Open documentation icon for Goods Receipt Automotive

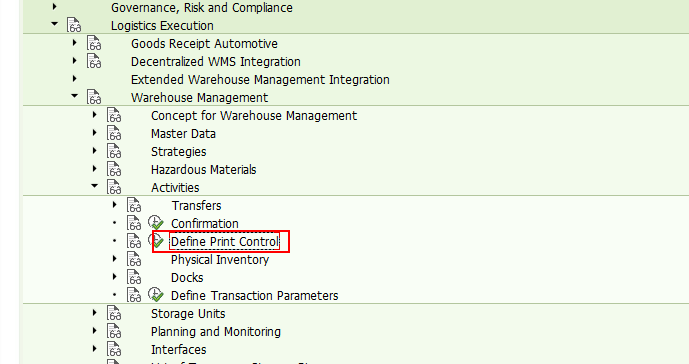pos(94,44)
